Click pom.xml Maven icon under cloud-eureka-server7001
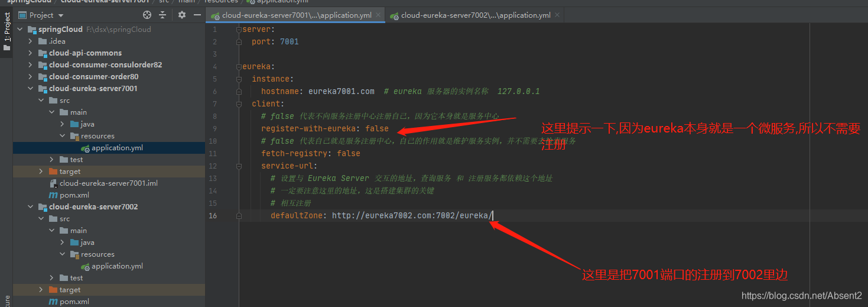 point(53,195)
